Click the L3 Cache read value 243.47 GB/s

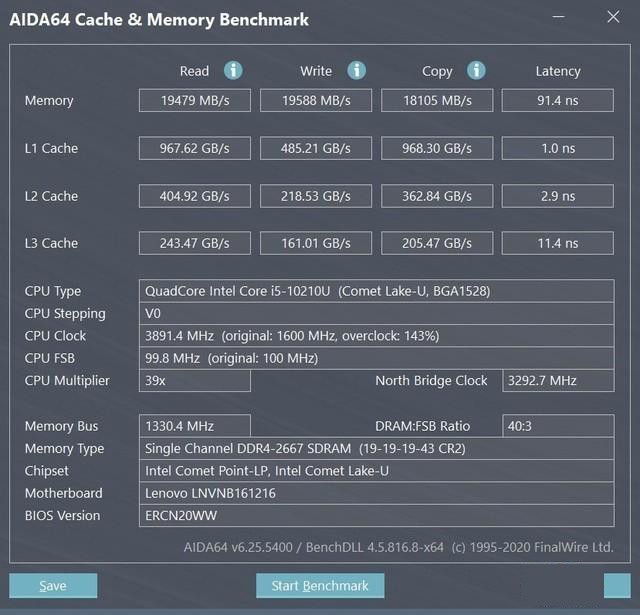tap(195, 243)
